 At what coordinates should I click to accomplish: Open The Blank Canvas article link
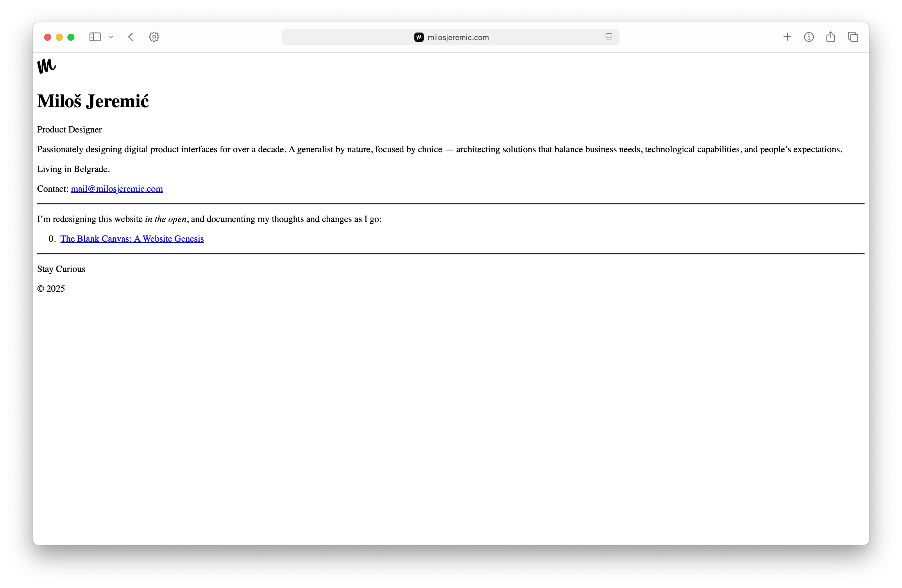132,239
